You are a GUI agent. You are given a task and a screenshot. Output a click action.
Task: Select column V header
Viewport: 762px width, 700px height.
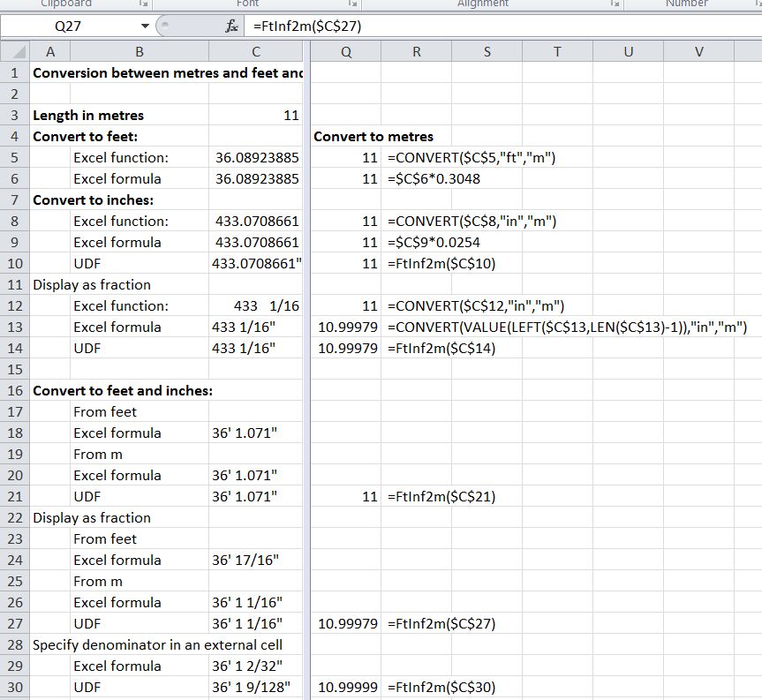[x=698, y=52]
